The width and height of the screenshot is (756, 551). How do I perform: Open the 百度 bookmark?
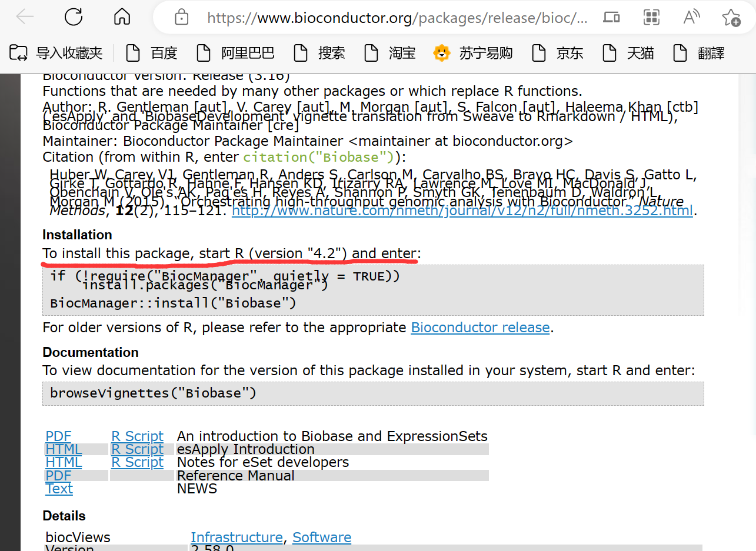coord(152,53)
